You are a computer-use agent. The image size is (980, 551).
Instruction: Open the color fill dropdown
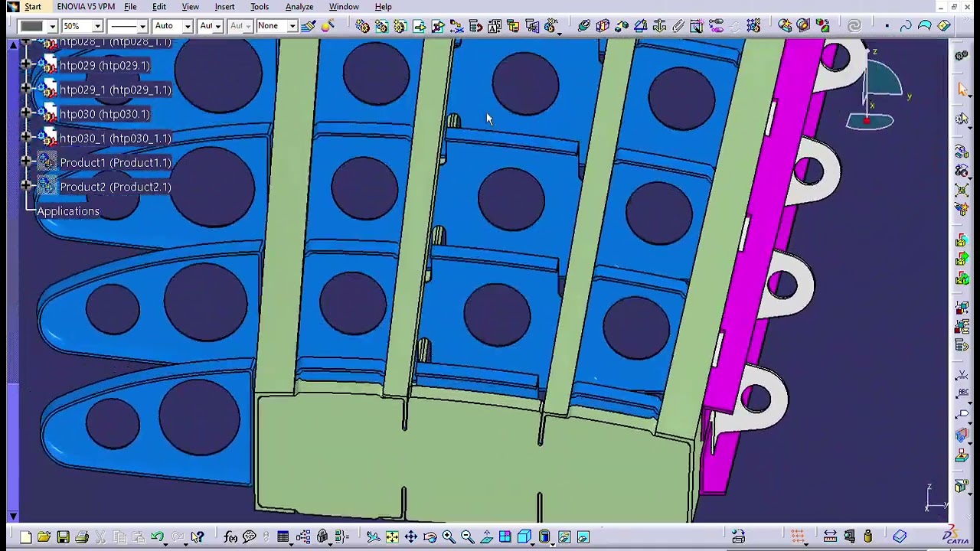52,26
